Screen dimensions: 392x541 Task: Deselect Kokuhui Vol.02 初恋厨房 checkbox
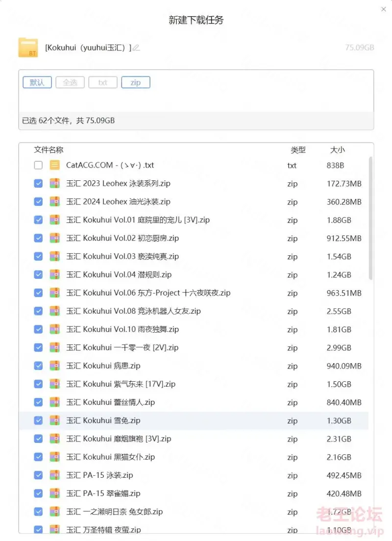[x=38, y=238]
